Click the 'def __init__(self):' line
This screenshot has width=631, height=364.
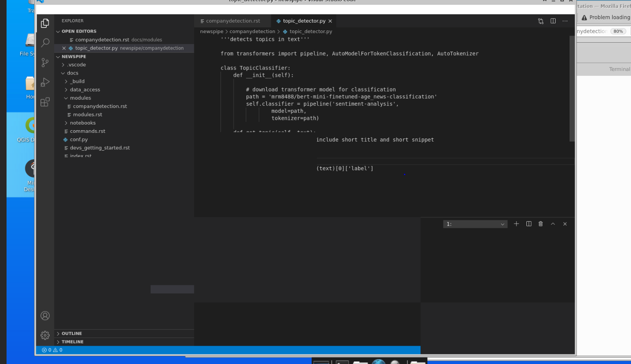point(263,75)
